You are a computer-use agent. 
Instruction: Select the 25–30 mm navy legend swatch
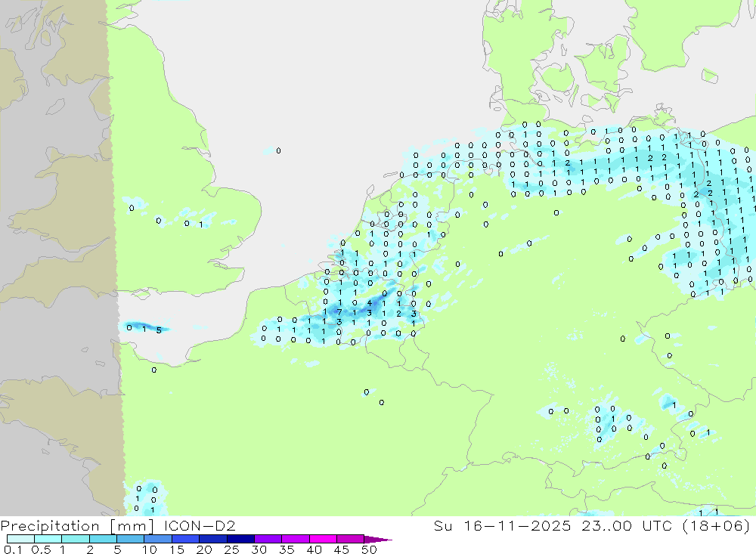(240, 539)
